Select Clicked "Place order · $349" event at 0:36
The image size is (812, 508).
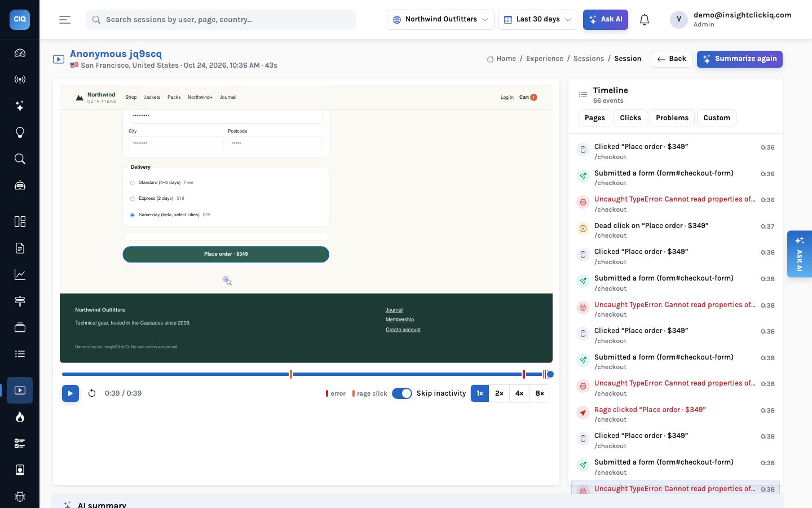[676, 151]
